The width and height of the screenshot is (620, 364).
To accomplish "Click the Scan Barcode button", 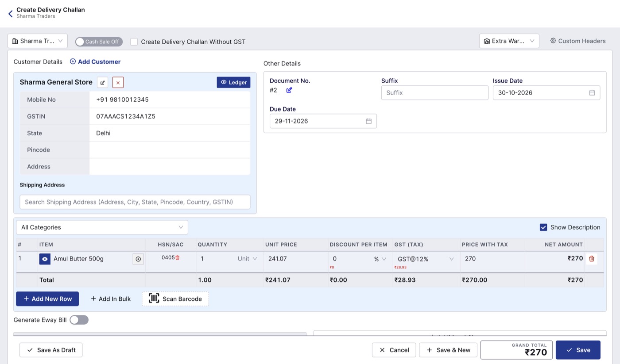I will point(175,299).
